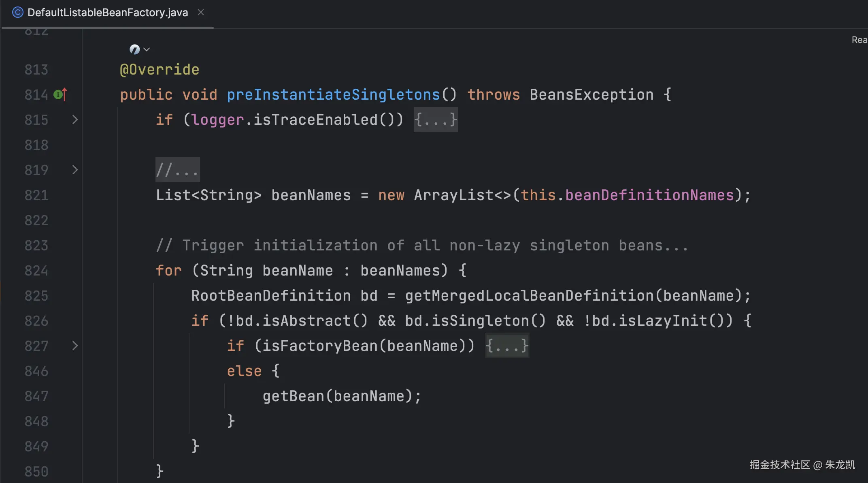Screen dimensions: 868x483
Task: Click line number 824 in the gutter
Action: (x=36, y=271)
